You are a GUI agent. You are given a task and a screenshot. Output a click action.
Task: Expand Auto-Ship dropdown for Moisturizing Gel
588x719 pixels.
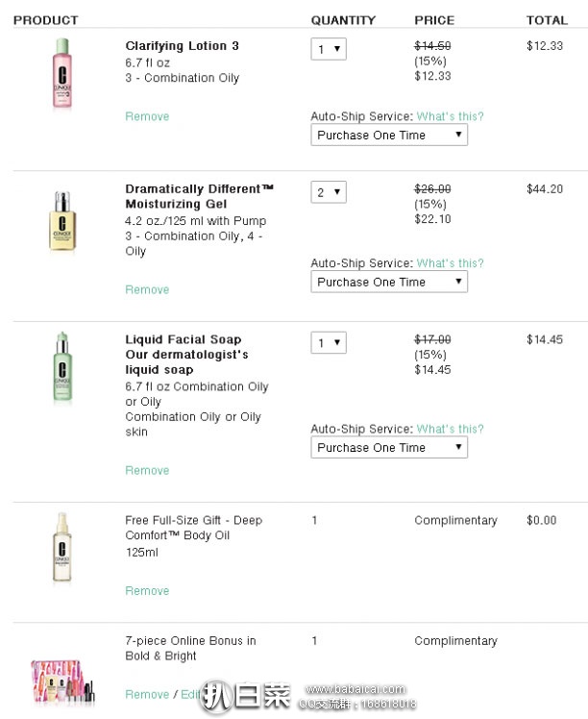coord(389,282)
